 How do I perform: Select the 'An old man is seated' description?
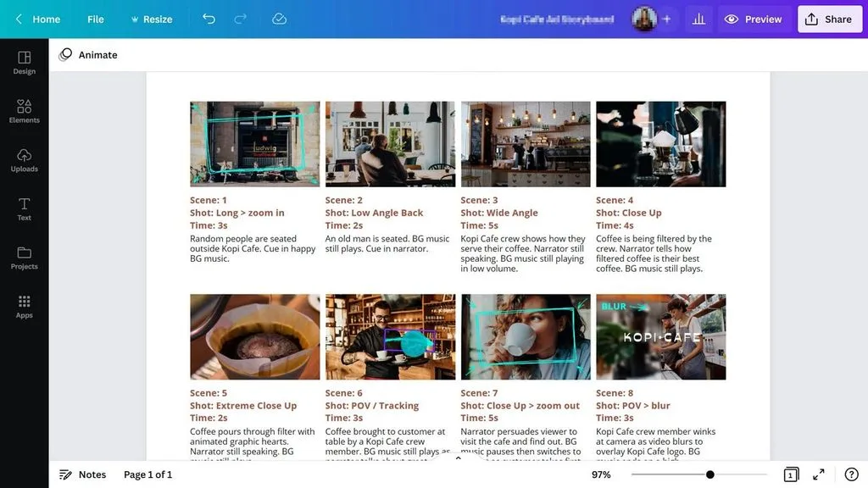387,243
